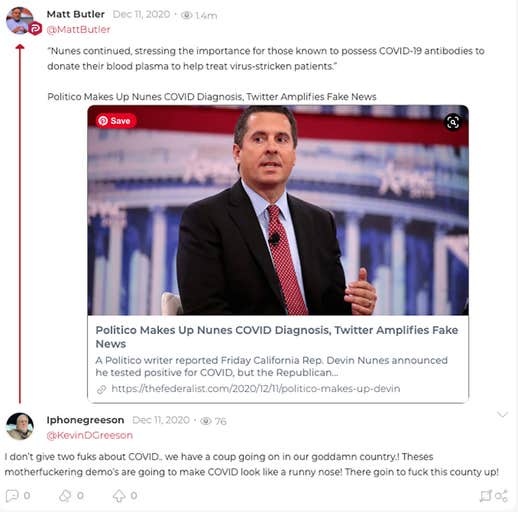Click the Parler badge on Matt Butler's avatar
The width and height of the screenshot is (518, 512).
click(x=35, y=29)
